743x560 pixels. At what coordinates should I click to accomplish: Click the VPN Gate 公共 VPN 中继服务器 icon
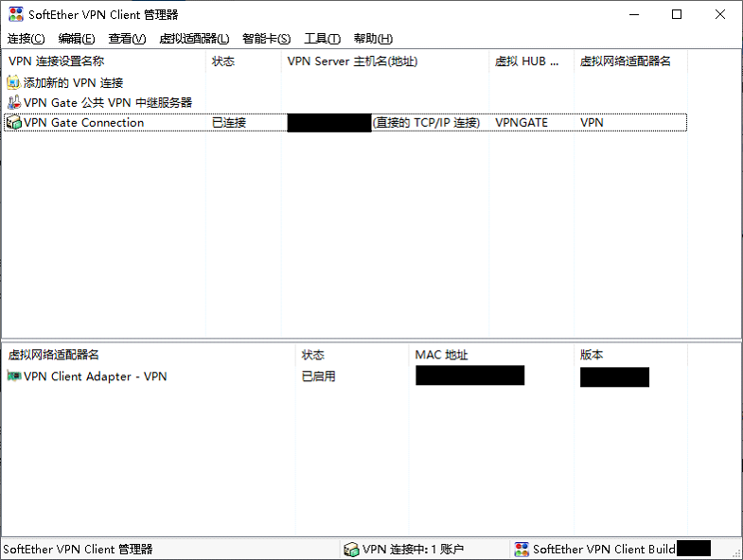14,102
